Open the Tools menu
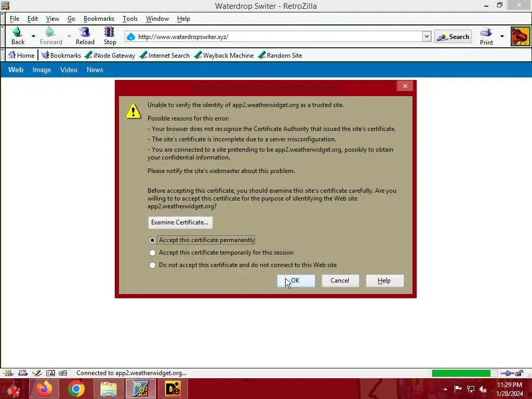This screenshot has width=532, height=399. pos(130,19)
